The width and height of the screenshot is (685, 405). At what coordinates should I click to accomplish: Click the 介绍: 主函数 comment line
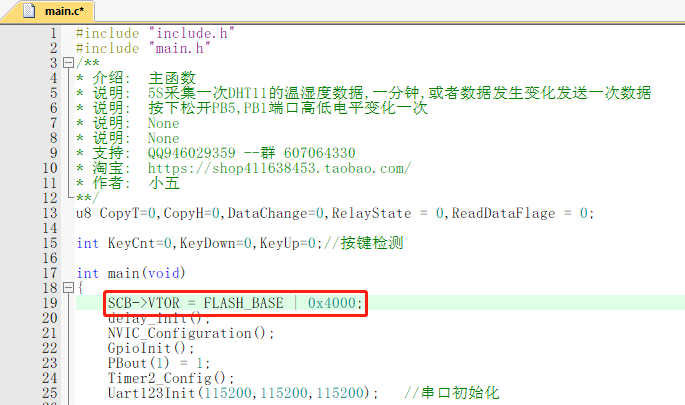pyautogui.click(x=136, y=78)
